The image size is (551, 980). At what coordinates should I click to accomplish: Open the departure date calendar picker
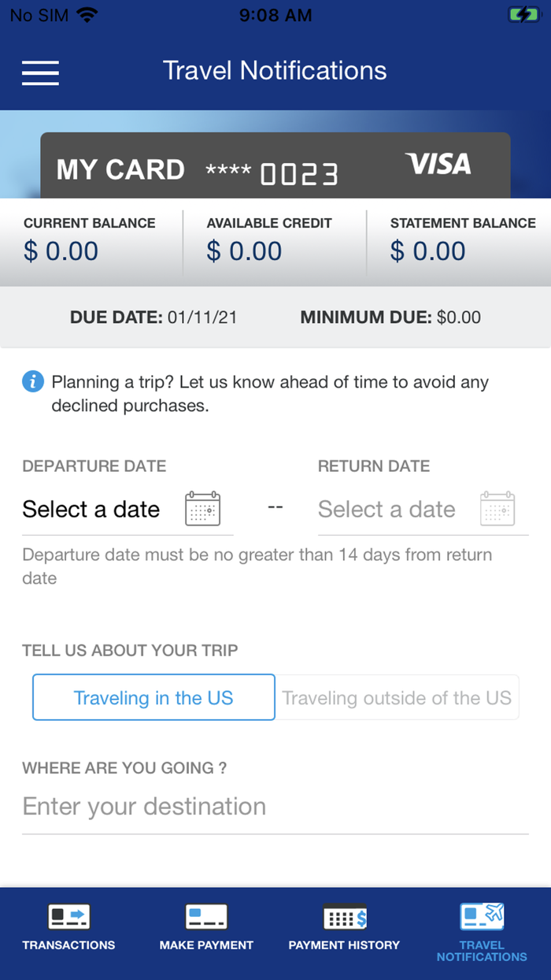coord(202,509)
